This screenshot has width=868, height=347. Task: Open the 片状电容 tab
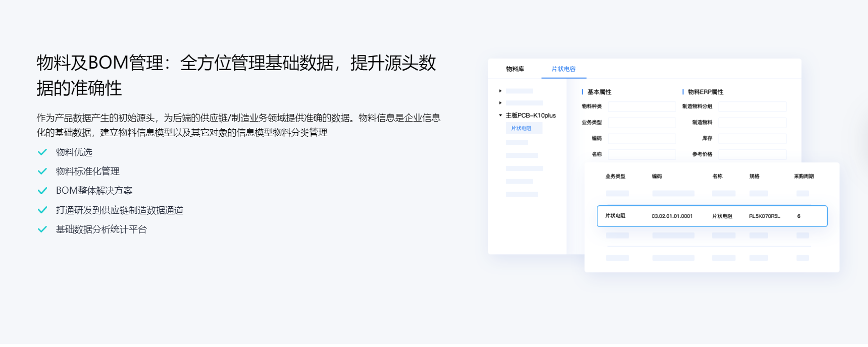click(564, 69)
